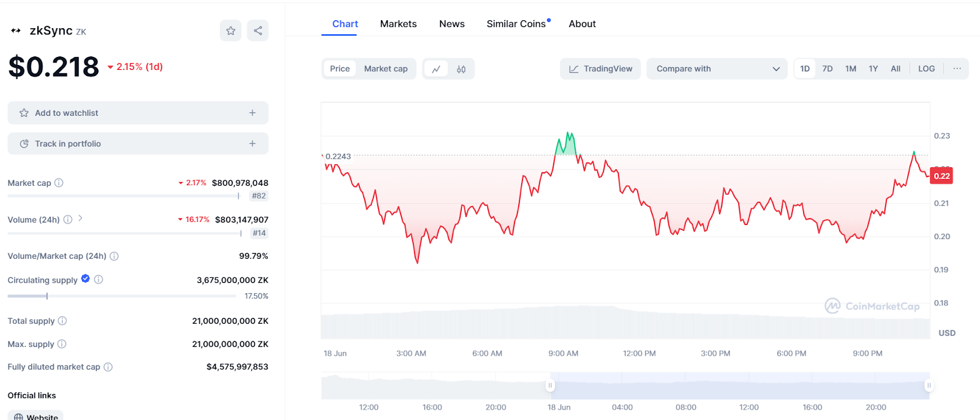Open the Markets tab

(x=398, y=24)
